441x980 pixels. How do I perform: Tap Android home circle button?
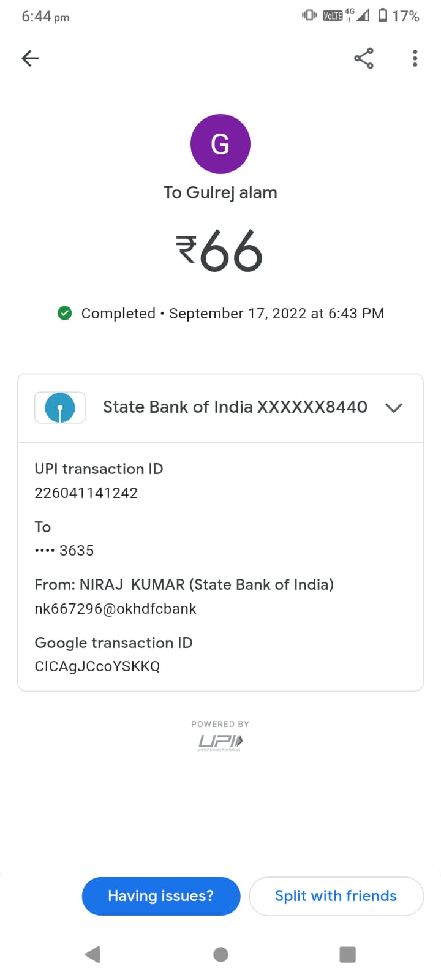coord(221,954)
